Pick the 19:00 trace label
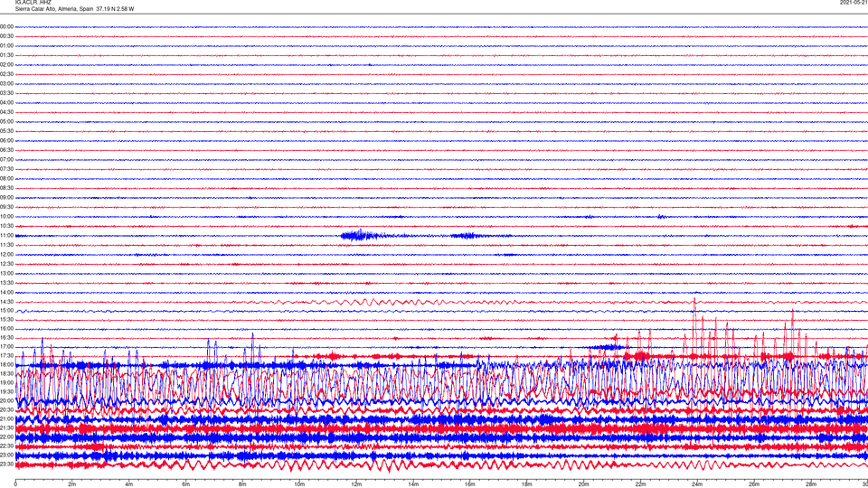The image size is (868, 488). pyautogui.click(x=6, y=382)
